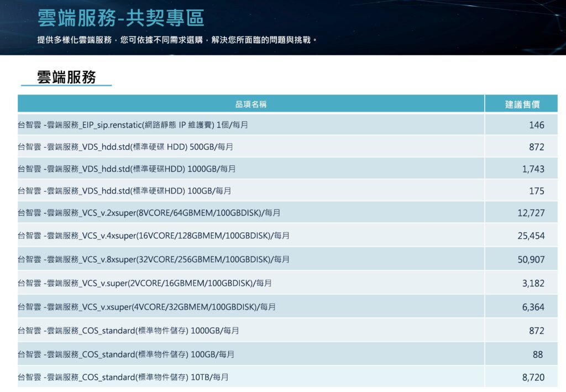Click the VCS_v.super 2VCORE item name

pos(145,283)
